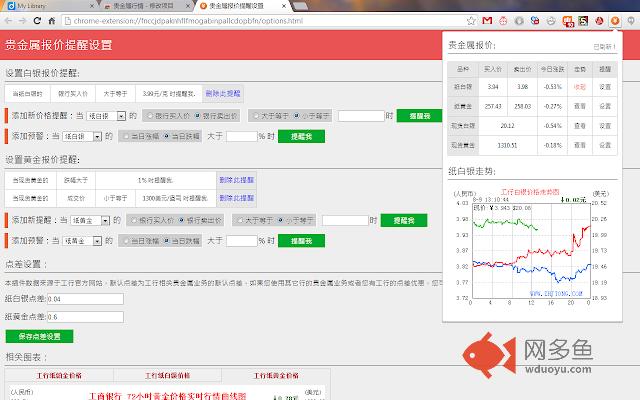Delete the 3.99元/克 silver reminder

223,93
